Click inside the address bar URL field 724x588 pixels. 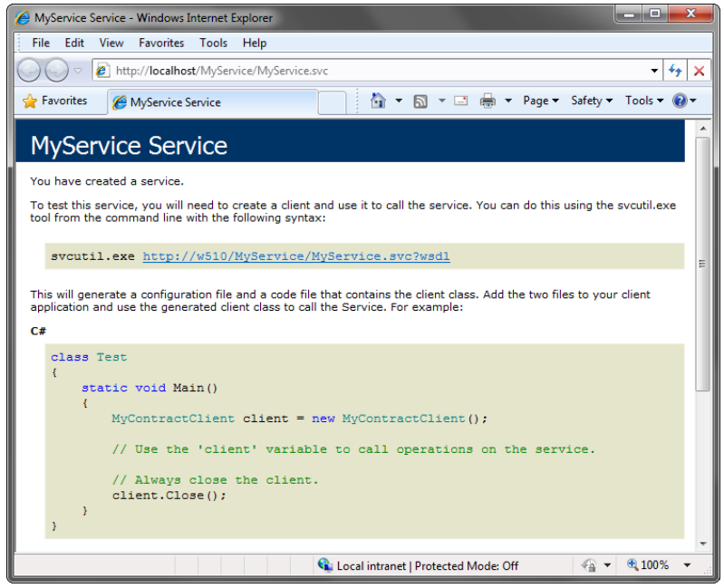(x=362, y=71)
